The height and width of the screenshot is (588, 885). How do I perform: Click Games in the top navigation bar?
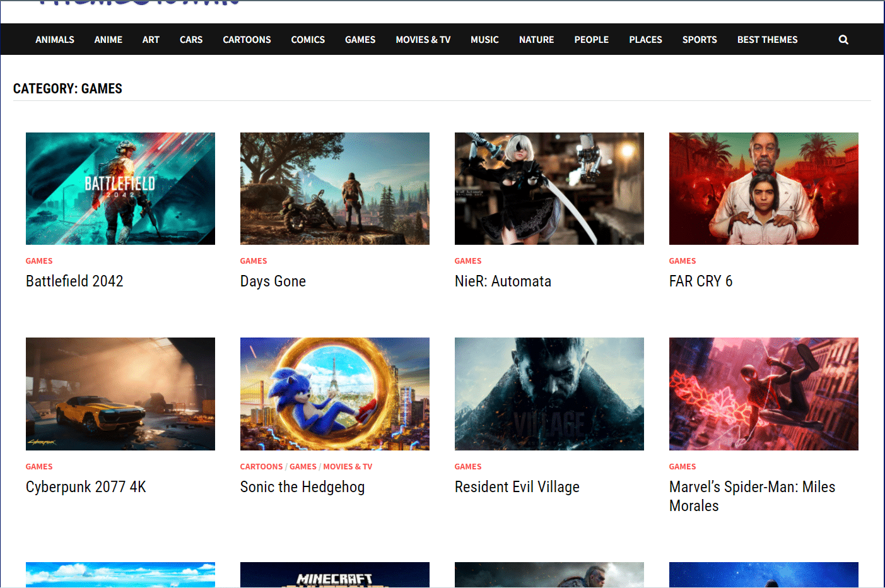[x=360, y=40]
